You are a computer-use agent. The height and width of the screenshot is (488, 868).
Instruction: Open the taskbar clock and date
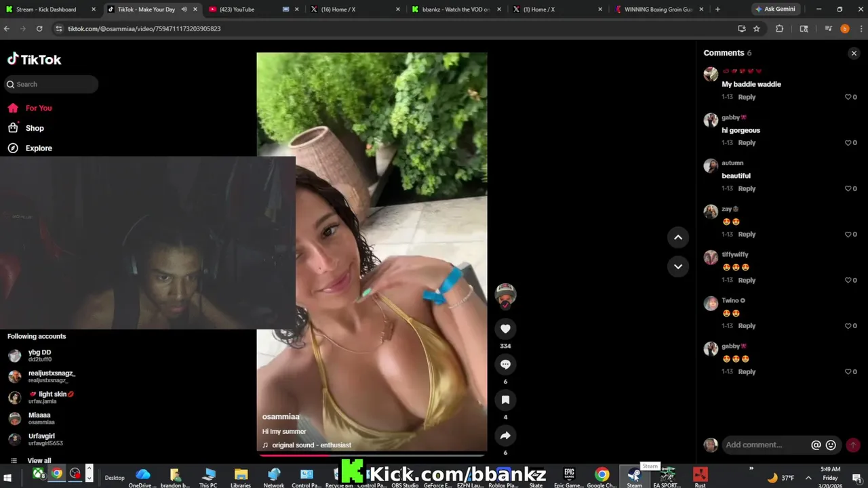[831, 478]
